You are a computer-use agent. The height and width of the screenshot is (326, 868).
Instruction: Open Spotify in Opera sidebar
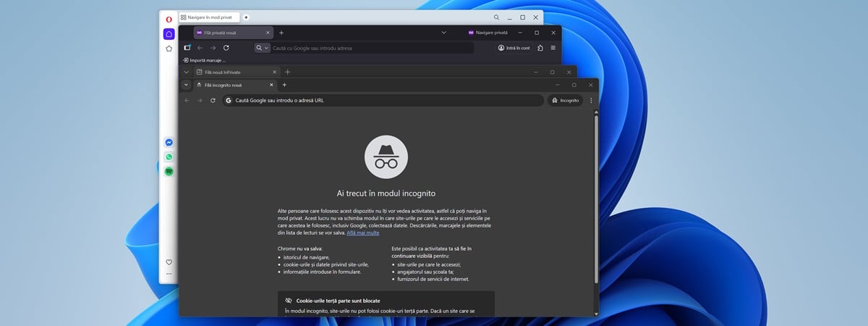(169, 172)
